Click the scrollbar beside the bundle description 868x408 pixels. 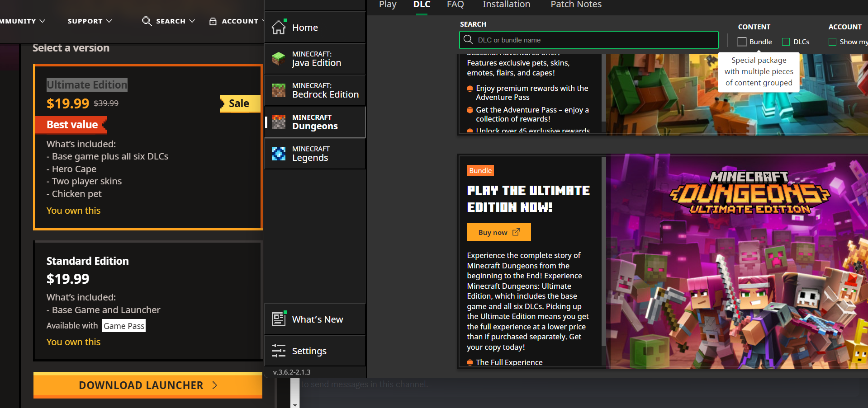point(603,251)
